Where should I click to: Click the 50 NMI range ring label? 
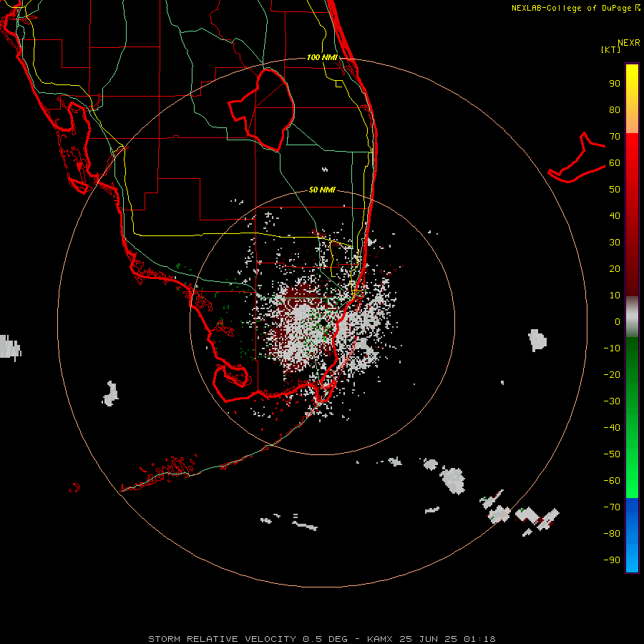pos(322,190)
